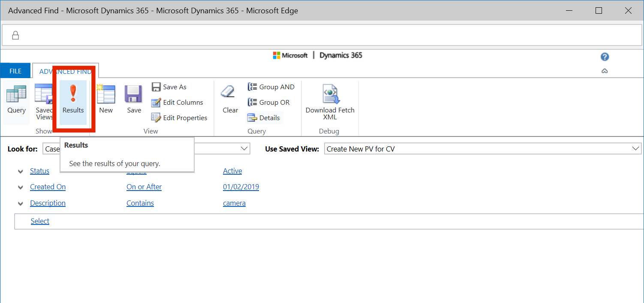Apply Group AND to rows

pyautogui.click(x=271, y=87)
